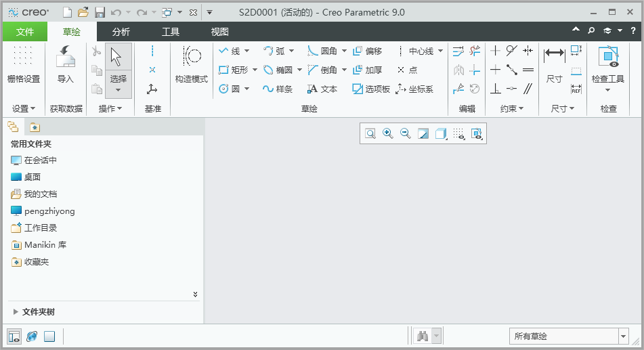Screen dimensions: 644x350
Task: Click the 样条 spline button
Action: point(278,89)
